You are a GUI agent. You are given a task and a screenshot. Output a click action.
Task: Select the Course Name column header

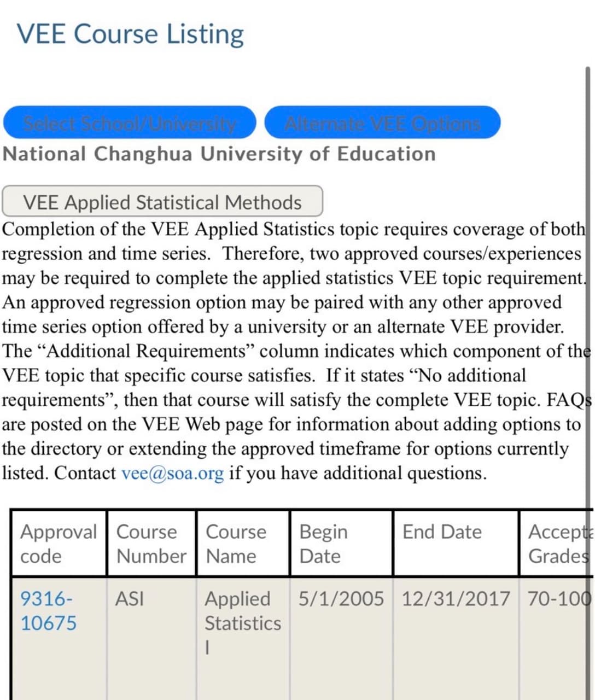coord(236,544)
